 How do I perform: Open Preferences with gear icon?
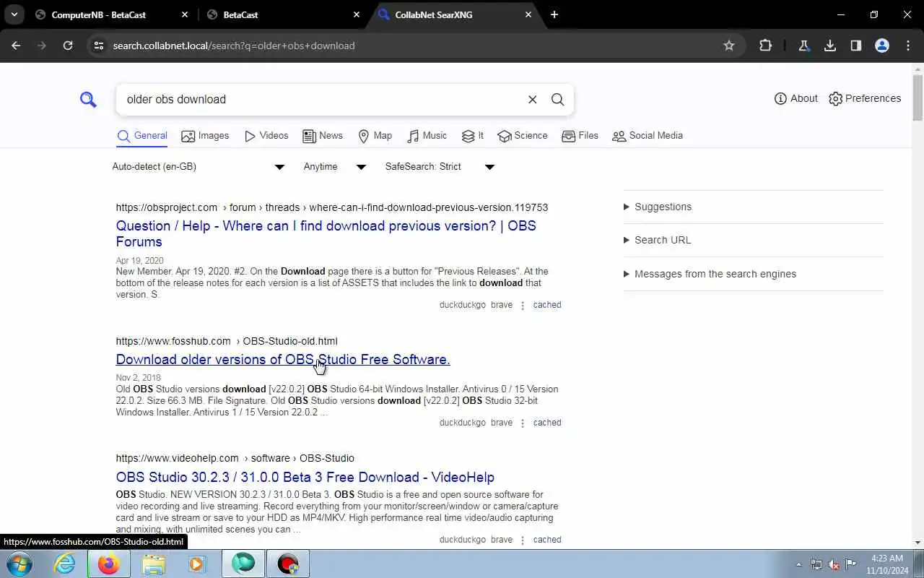865,98
